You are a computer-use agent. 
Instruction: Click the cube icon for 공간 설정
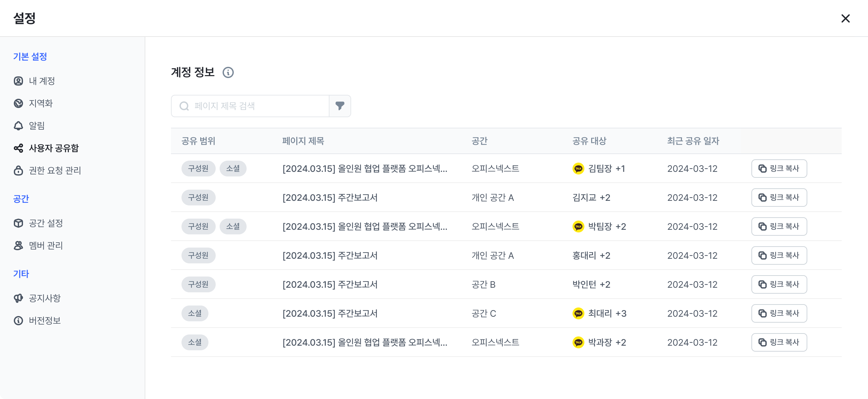pyautogui.click(x=18, y=223)
